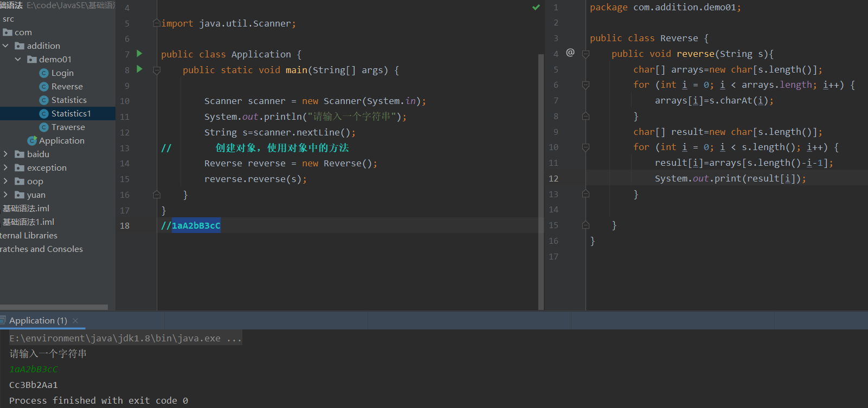Fold the first for loop in Reverse
Image resolution: width=868 pixels, height=408 pixels.
(x=586, y=85)
